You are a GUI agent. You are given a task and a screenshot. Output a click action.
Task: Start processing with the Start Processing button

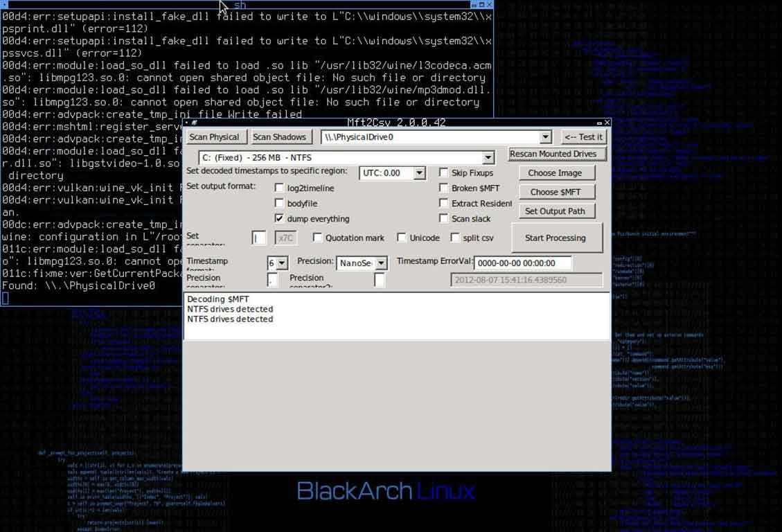click(556, 238)
